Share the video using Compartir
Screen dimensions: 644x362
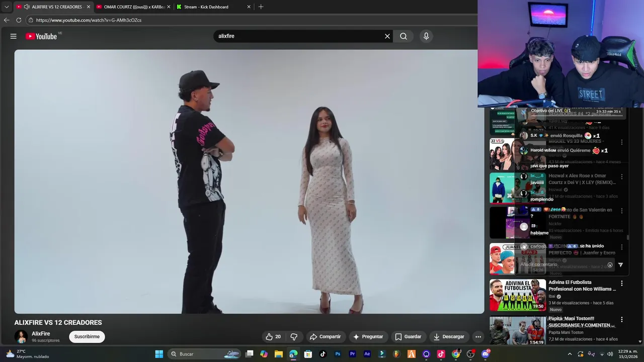[325, 337]
